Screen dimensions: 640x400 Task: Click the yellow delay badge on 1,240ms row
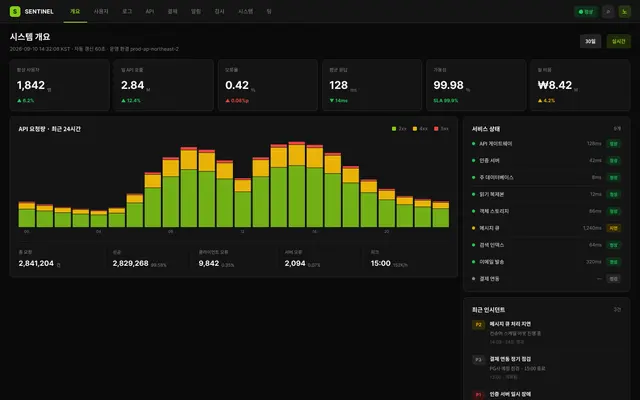(613, 228)
